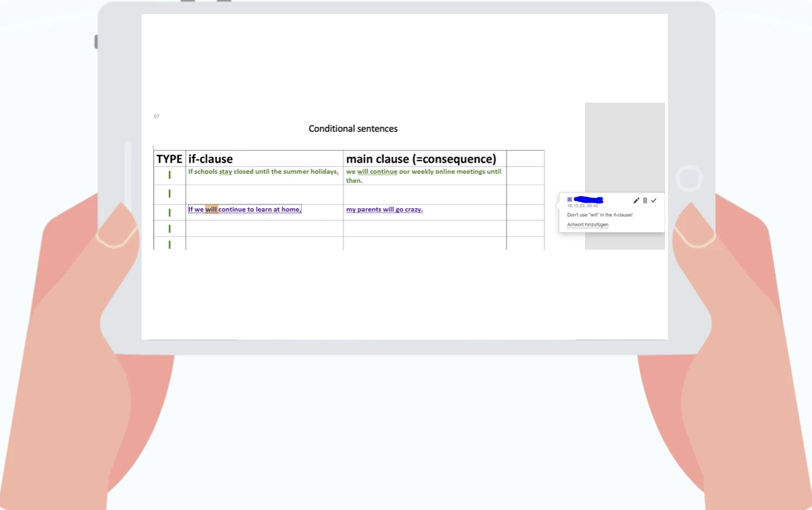Resolve the comment with the checkmark icon
Image resolution: width=812 pixels, height=510 pixels.
click(x=654, y=200)
